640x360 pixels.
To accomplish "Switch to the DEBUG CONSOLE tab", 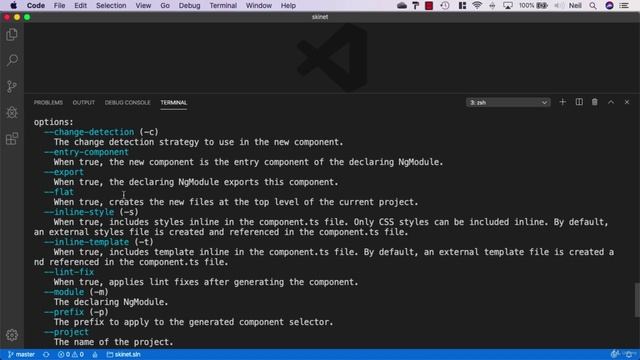I will pos(127,102).
